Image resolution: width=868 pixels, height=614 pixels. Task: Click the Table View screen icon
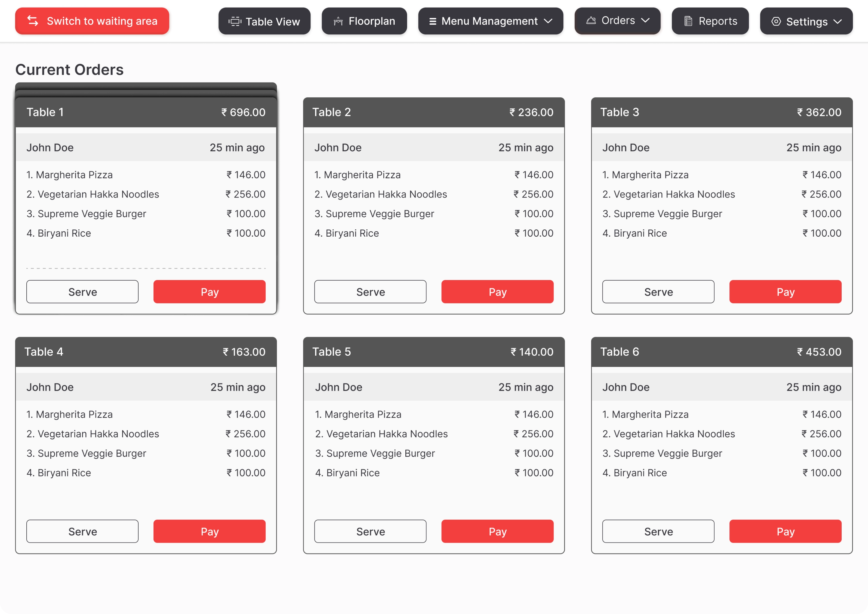[235, 21]
